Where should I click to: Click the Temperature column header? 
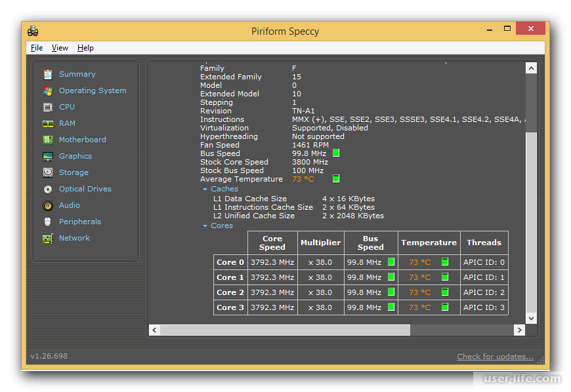tap(429, 243)
